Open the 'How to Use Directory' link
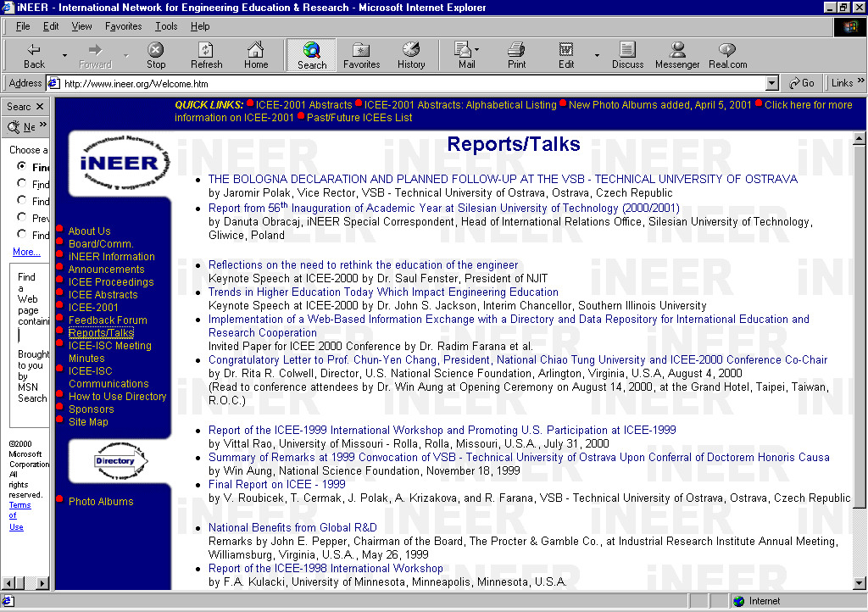The image size is (868, 612). coord(117,396)
